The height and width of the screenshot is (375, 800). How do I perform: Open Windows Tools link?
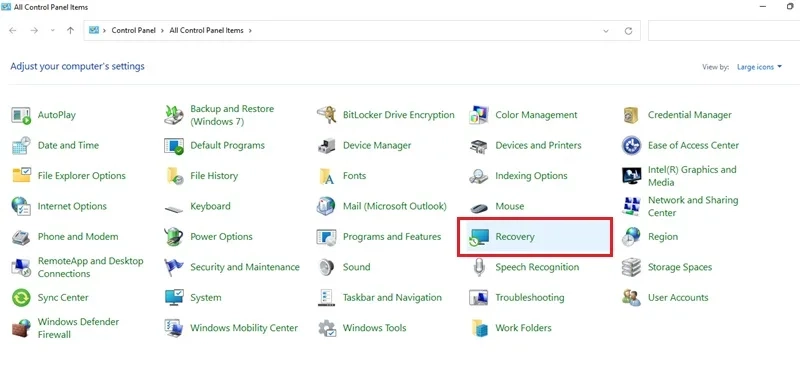coord(374,328)
